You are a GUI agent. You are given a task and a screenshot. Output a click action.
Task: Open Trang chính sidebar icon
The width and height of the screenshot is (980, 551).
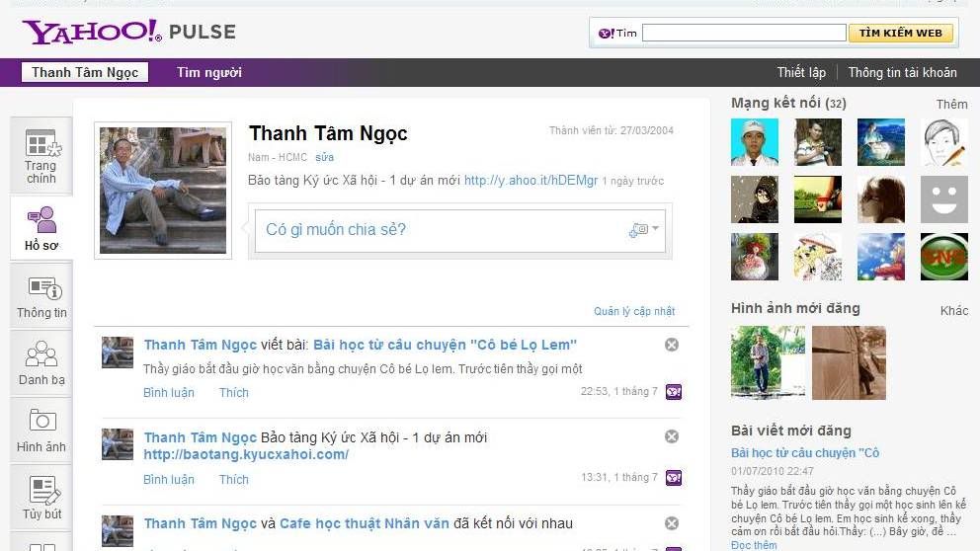tap(41, 156)
